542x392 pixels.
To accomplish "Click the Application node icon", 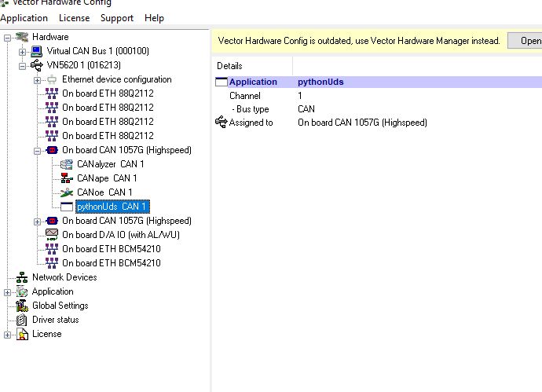I will [22, 291].
